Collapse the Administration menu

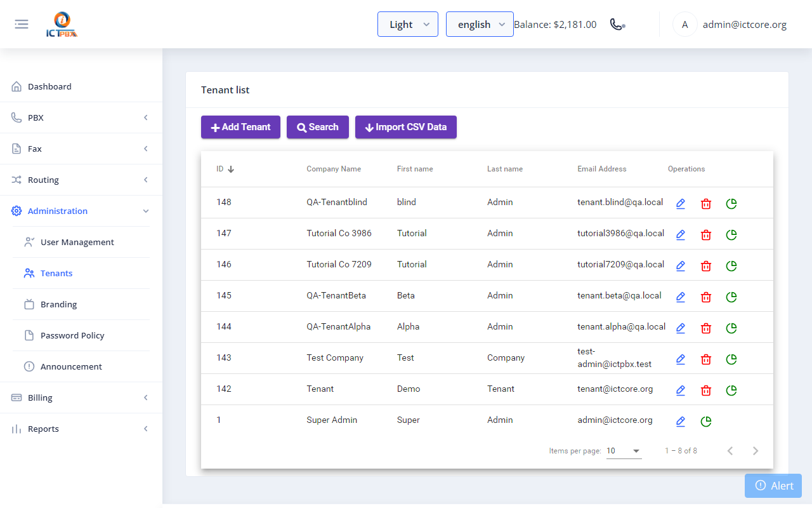coord(81,211)
